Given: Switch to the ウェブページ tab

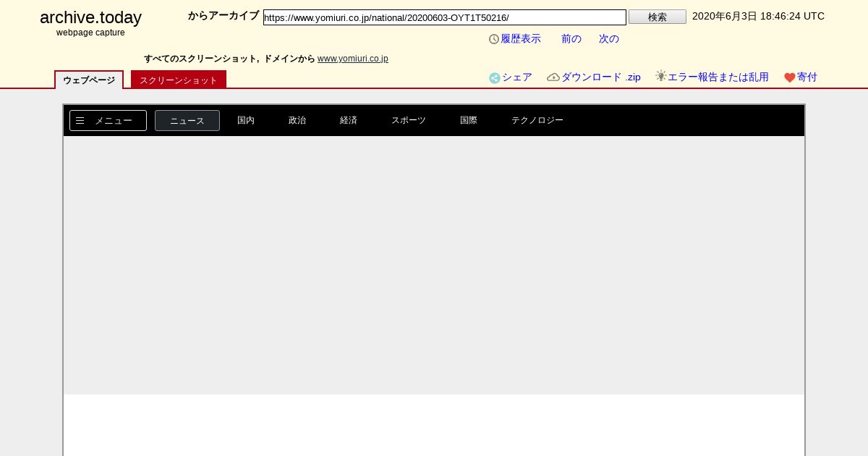Looking at the screenshot, I should coord(89,80).
